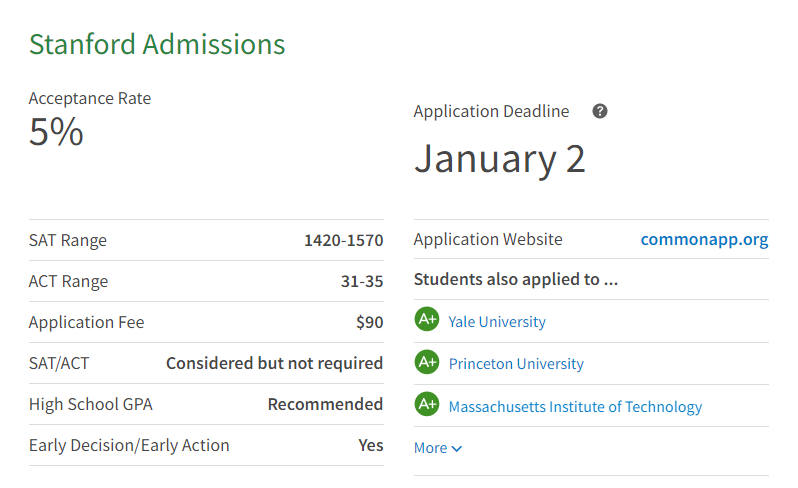This screenshot has height=488, width=798.
Task: Click the 'Students also applied to ...' heading
Action: tap(516, 279)
